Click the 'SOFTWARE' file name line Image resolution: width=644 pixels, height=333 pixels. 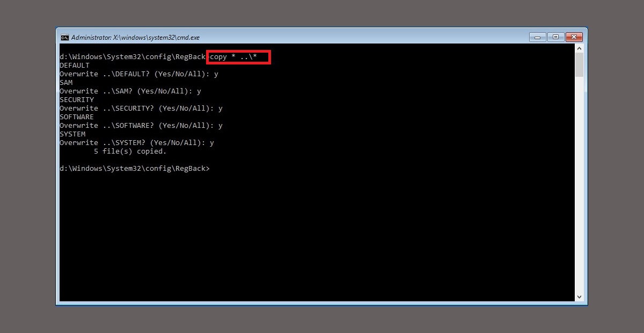click(77, 117)
